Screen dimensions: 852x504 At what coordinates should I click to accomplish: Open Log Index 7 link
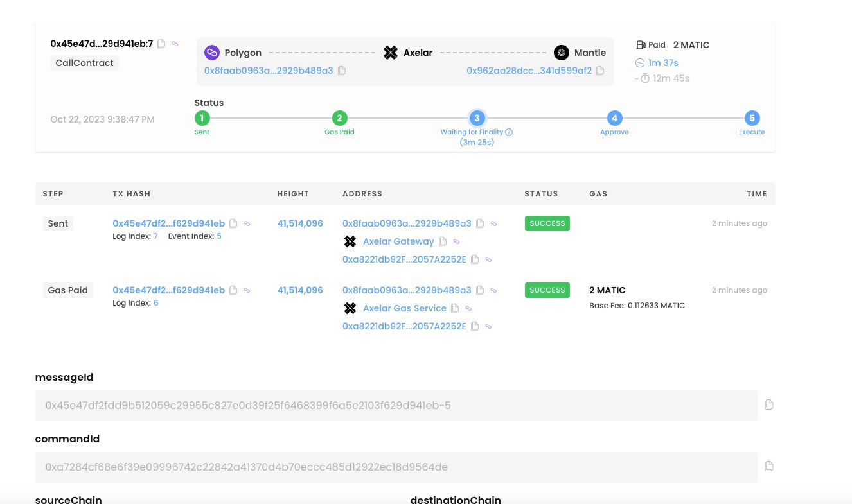coord(155,236)
